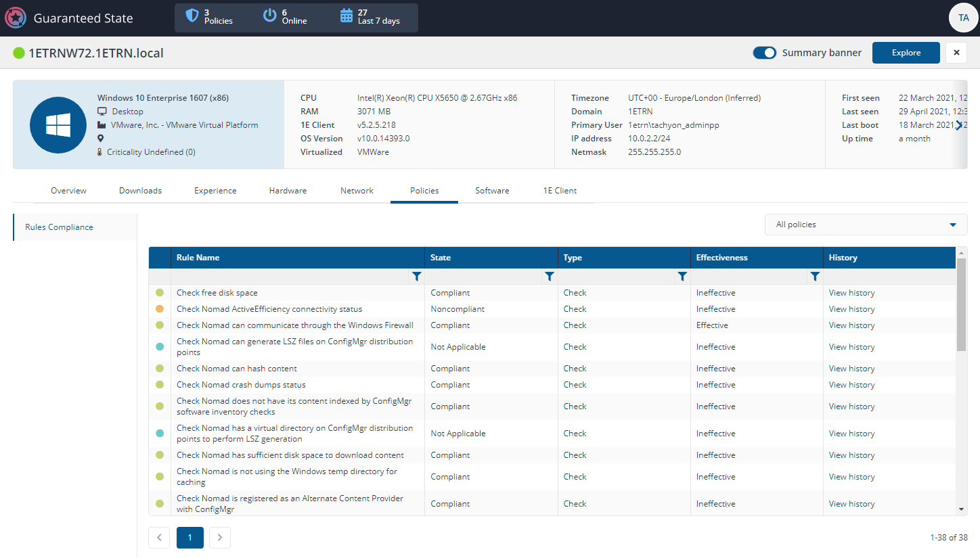View history for ActiveEfficiency connectivity status rule
980x558 pixels.
point(851,309)
